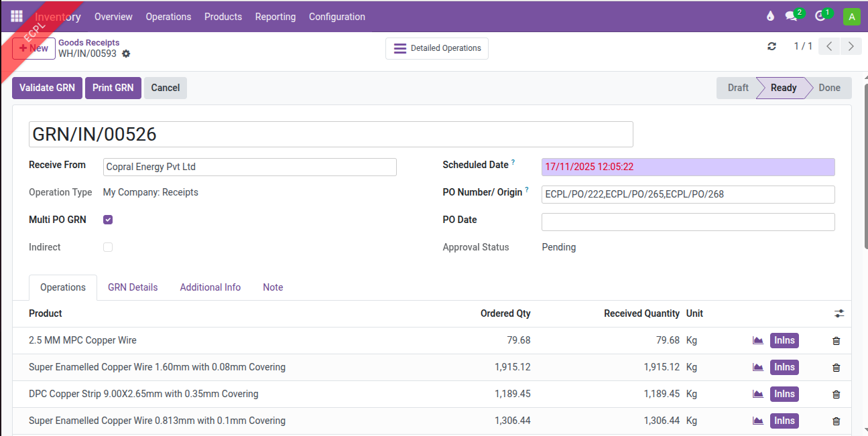Open gear settings beside WH/IN/00593
The width and height of the screenshot is (868, 436).
[x=126, y=54]
